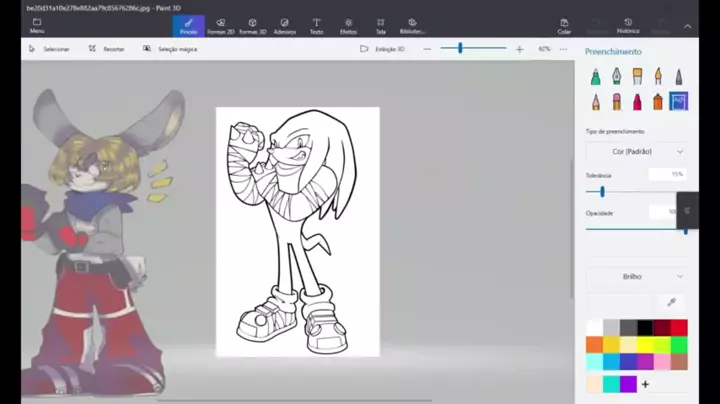Choose the red color swatch
This screenshot has height=404, width=720.
pos(679,328)
